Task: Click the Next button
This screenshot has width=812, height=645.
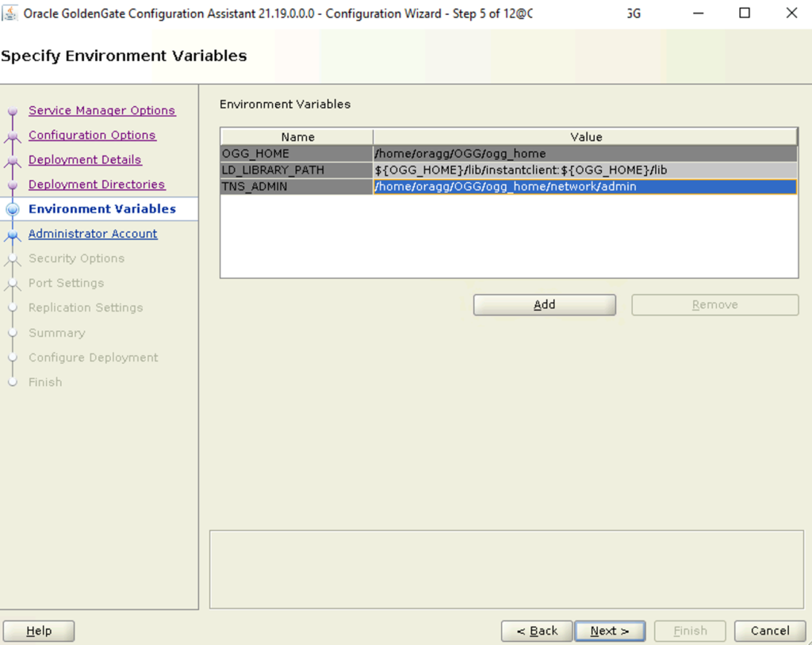Action: click(610, 631)
